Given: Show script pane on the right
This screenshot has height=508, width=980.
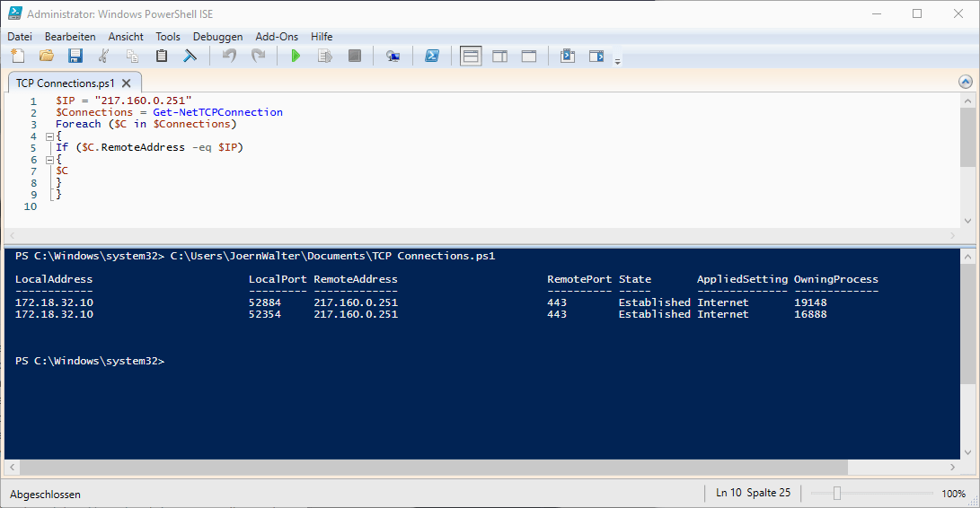Looking at the screenshot, I should coord(499,57).
